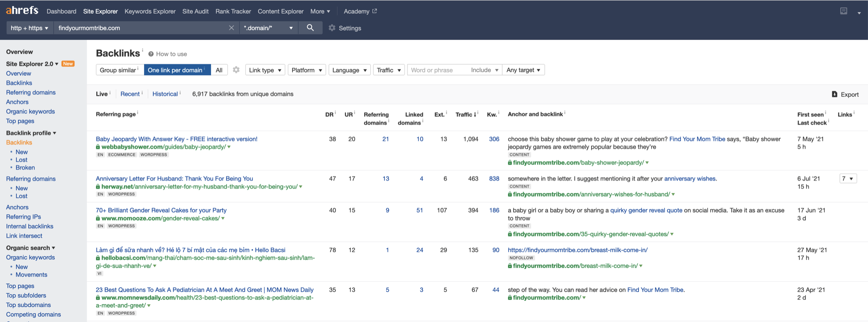Clear the domain field with X icon
The width and height of the screenshot is (868, 322).
tap(231, 28)
